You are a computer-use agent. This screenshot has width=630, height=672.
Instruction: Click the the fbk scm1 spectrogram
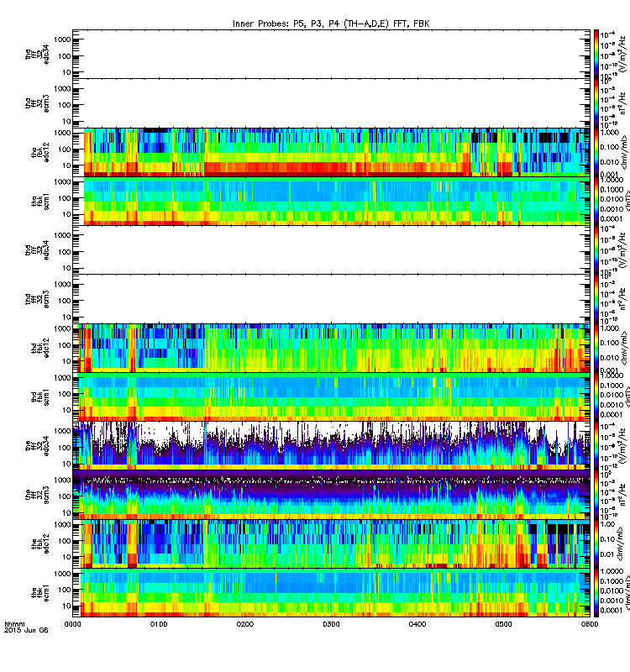click(x=331, y=593)
